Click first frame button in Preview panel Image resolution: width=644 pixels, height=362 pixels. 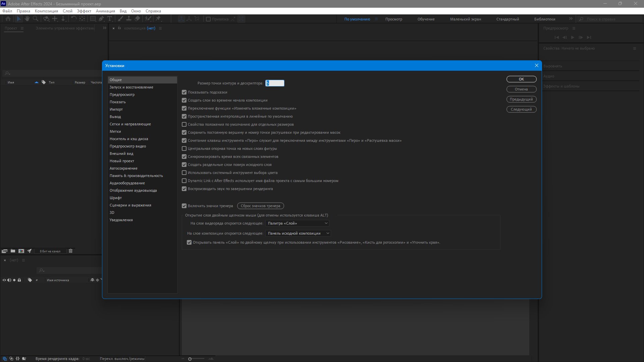[x=556, y=38]
